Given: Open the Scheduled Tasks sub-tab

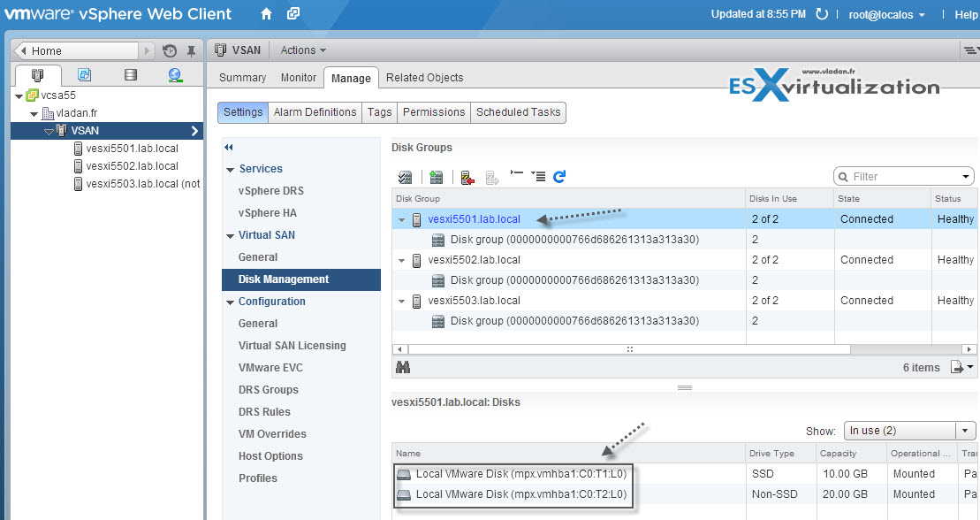Looking at the screenshot, I should 518,112.
